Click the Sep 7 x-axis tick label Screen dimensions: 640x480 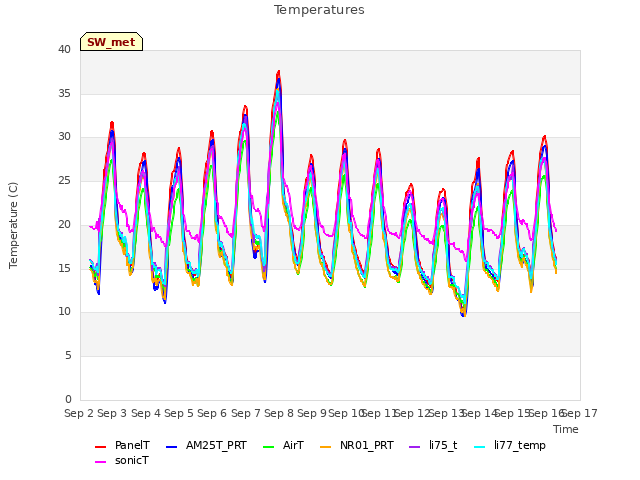point(245,413)
